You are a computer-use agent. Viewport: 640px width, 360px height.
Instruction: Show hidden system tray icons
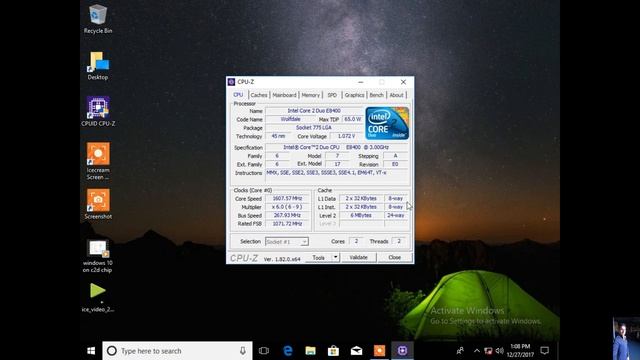(476, 351)
